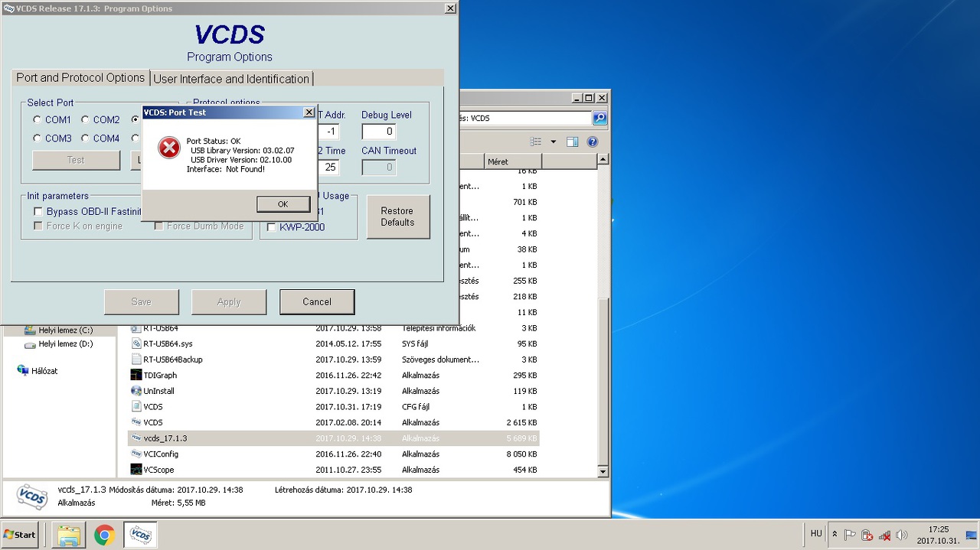Select the COM2 port radio button
Image resolution: width=980 pixels, height=550 pixels.
pyautogui.click(x=85, y=120)
